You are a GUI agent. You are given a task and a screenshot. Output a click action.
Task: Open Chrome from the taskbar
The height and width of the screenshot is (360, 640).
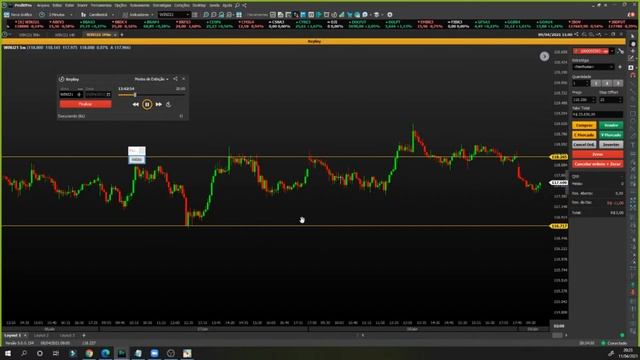coord(89,353)
